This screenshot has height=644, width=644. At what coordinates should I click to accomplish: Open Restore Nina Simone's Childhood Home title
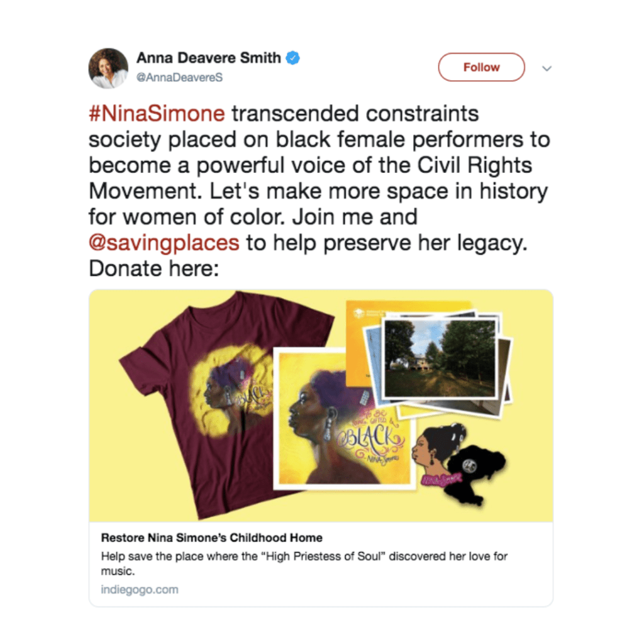click(x=211, y=538)
